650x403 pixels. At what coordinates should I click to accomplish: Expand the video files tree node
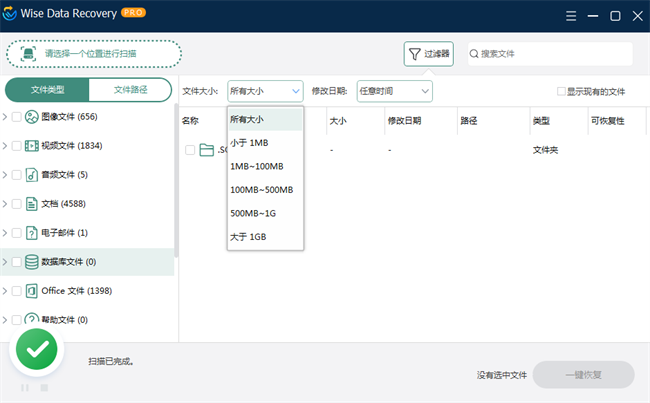(x=5, y=146)
